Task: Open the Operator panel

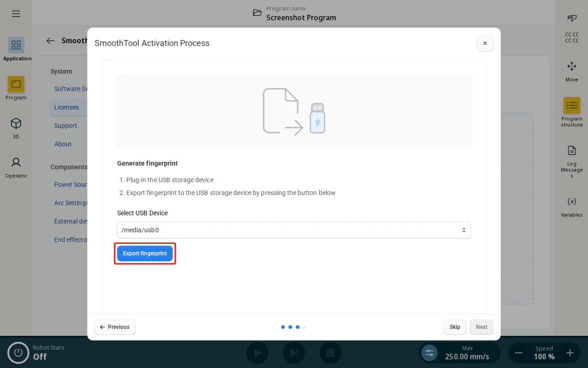Action: [x=16, y=167]
